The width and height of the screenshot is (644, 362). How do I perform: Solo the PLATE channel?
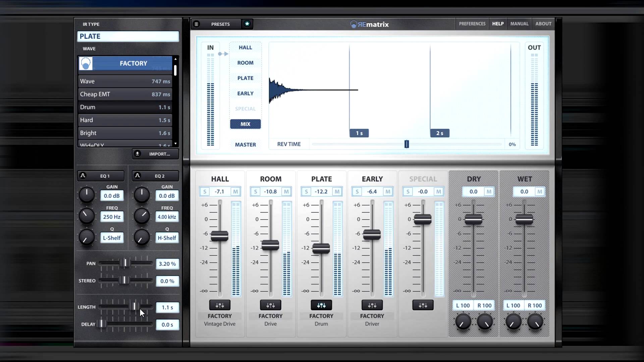coord(306,191)
